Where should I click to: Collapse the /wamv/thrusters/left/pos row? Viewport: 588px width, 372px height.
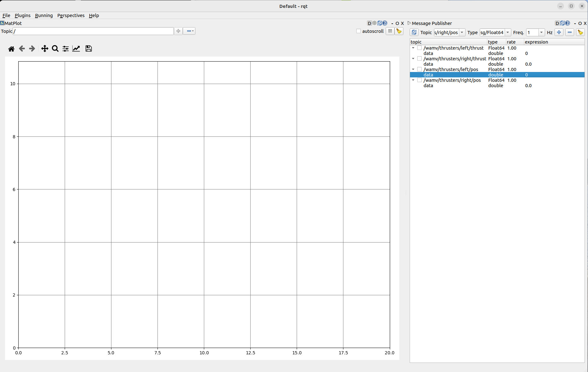pos(413,69)
